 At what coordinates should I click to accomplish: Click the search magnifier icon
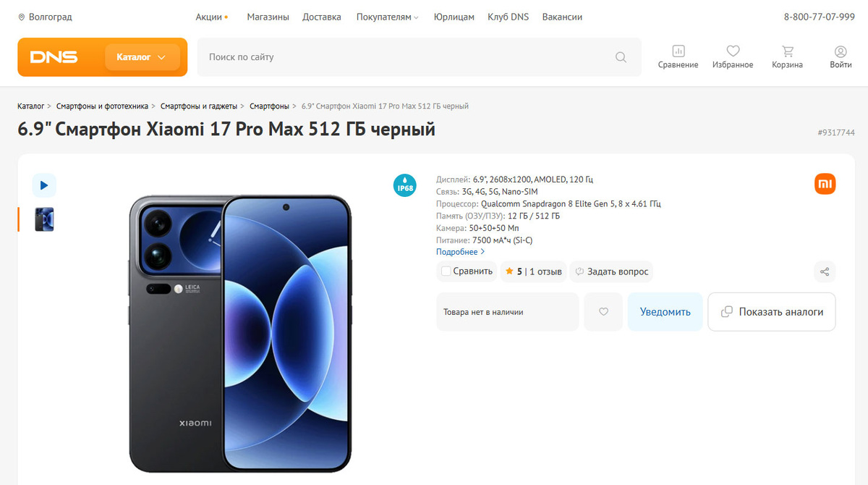click(621, 57)
